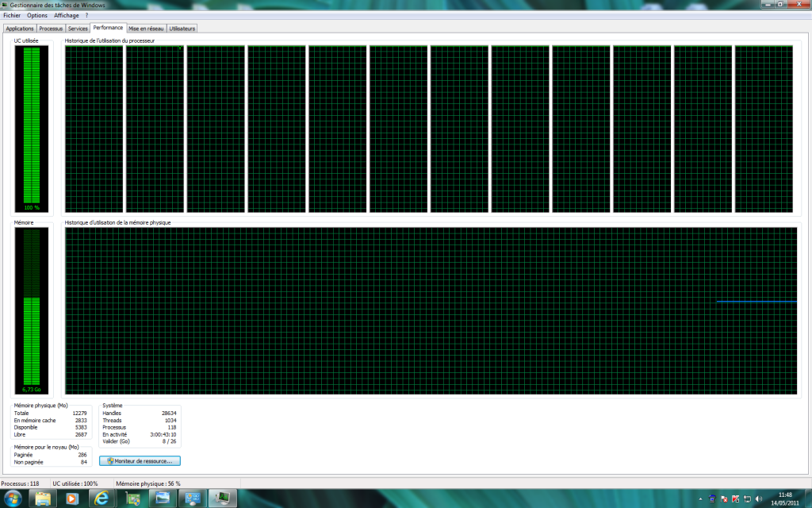Click status bar text UC utilisée : 100%
812x508 pixels.
(x=75, y=483)
